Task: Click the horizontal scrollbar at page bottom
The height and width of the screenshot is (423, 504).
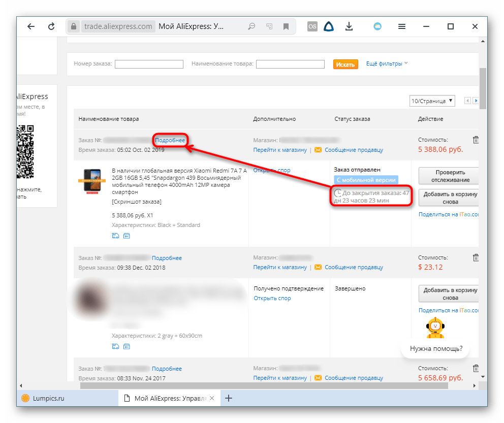Action: pyautogui.click(x=264, y=386)
